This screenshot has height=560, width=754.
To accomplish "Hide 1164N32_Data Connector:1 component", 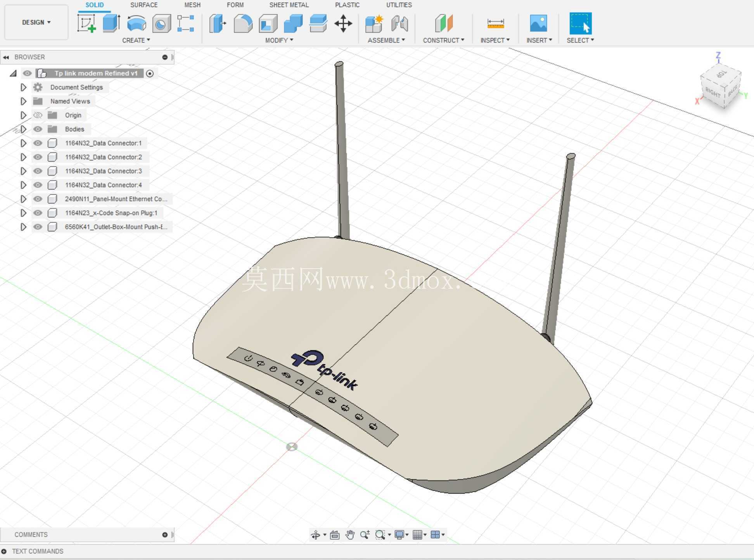I will (38, 143).
